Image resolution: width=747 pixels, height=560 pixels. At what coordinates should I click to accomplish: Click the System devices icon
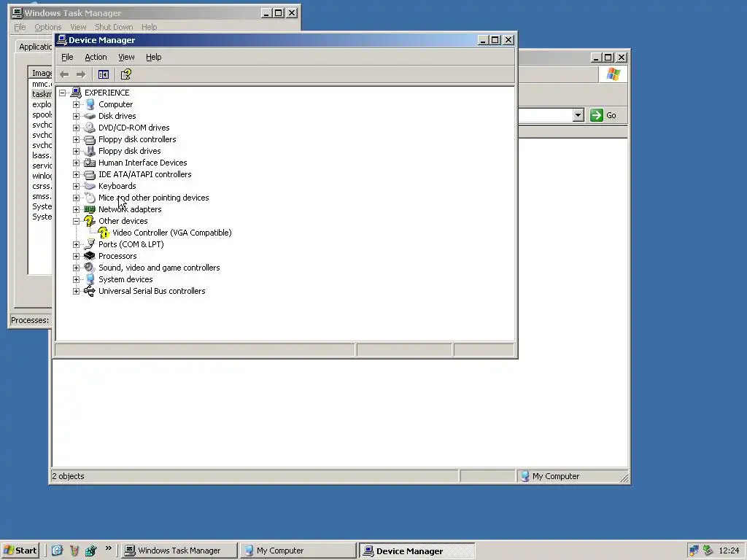(x=90, y=279)
